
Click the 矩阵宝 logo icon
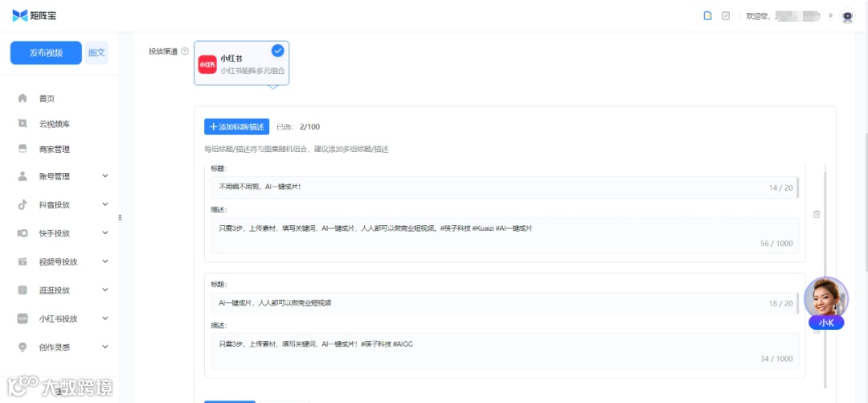(x=20, y=15)
